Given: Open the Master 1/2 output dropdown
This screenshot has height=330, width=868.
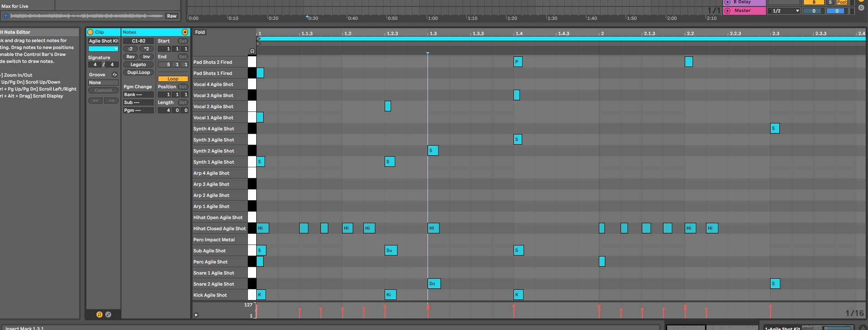Looking at the screenshot, I should (x=784, y=11).
